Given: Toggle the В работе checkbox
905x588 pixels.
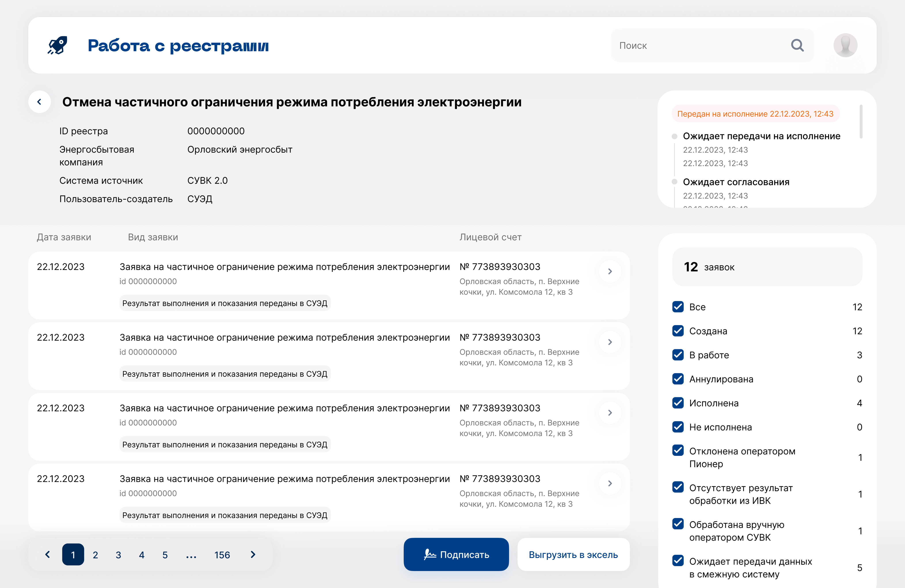Looking at the screenshot, I should 678,355.
